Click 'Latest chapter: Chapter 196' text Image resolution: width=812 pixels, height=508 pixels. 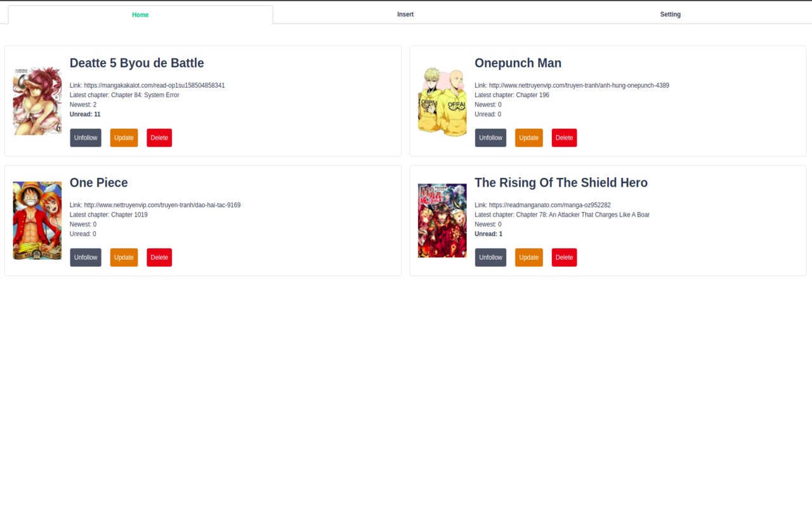(512, 95)
